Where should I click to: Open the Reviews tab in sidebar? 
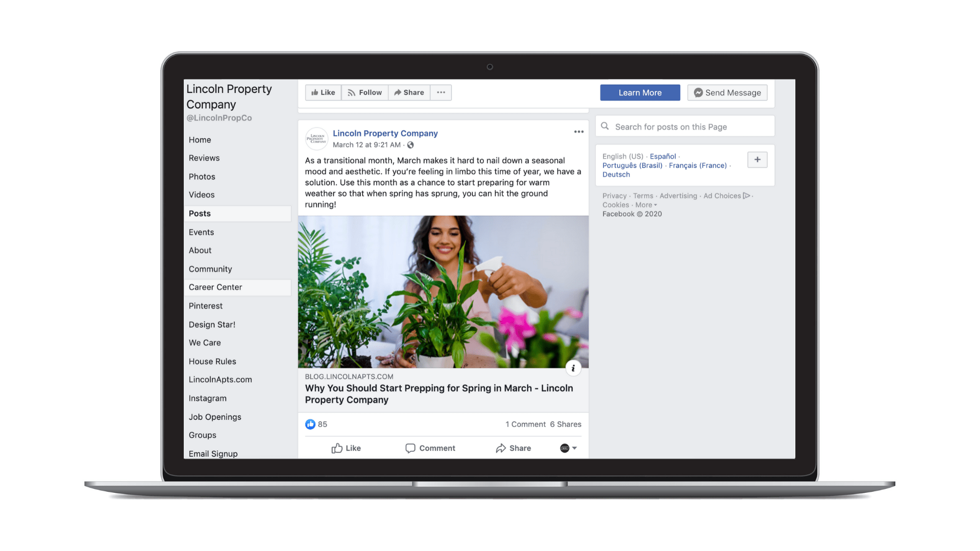(204, 158)
